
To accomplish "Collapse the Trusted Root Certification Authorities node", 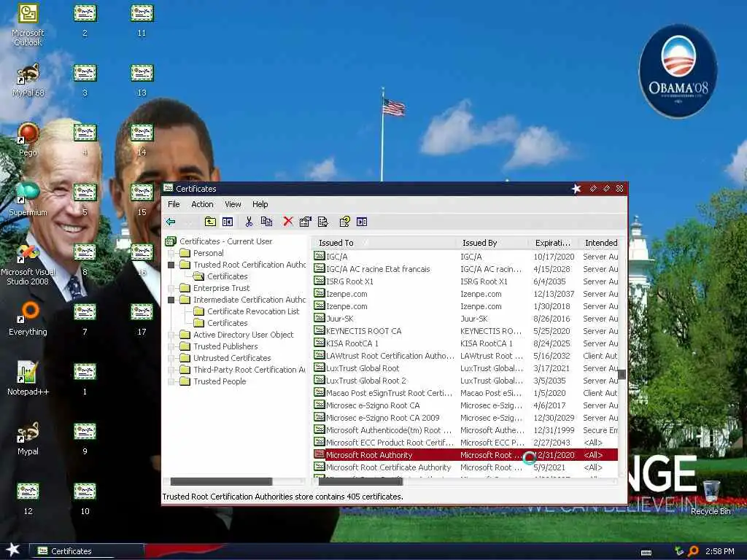I will coord(171,265).
